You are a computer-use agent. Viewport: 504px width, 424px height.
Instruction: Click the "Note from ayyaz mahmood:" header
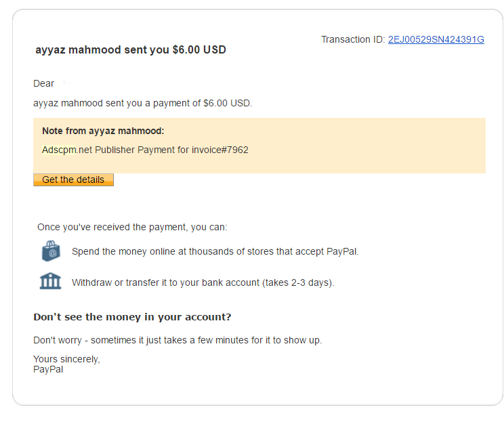tap(103, 131)
